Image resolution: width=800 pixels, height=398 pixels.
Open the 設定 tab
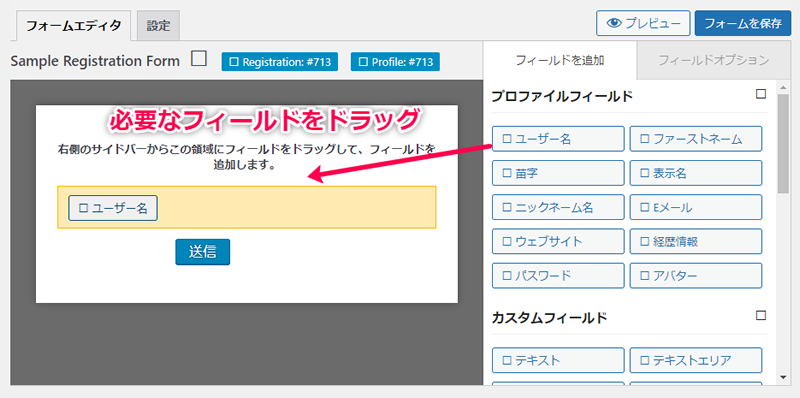158,26
